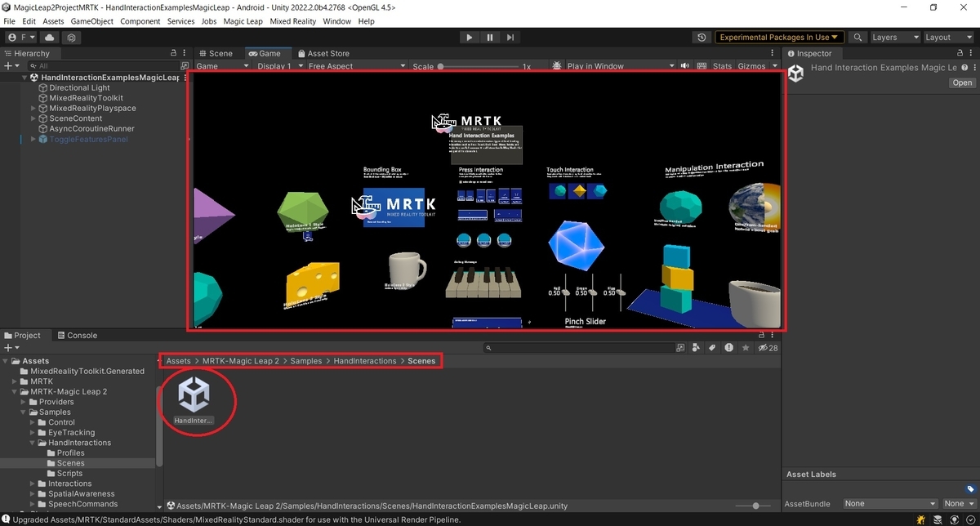Click the Project search field

pyautogui.click(x=578, y=348)
